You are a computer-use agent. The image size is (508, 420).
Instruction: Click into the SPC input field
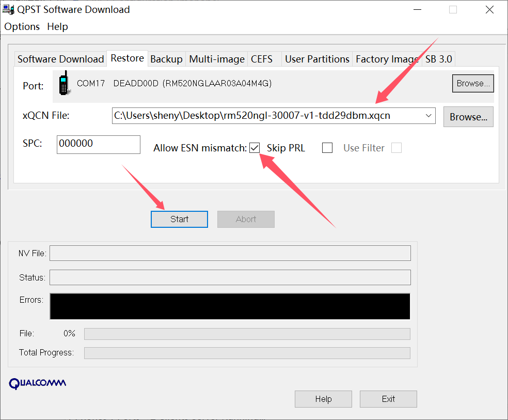tap(99, 145)
